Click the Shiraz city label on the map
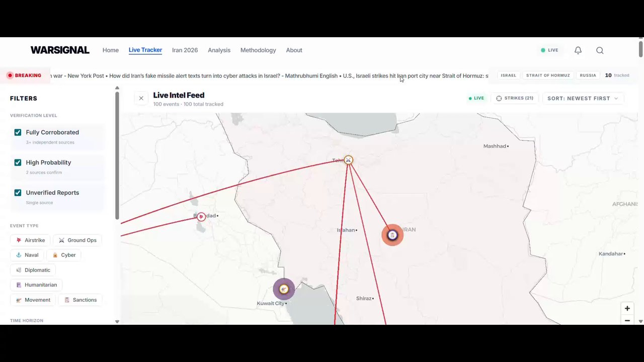 [364, 299]
